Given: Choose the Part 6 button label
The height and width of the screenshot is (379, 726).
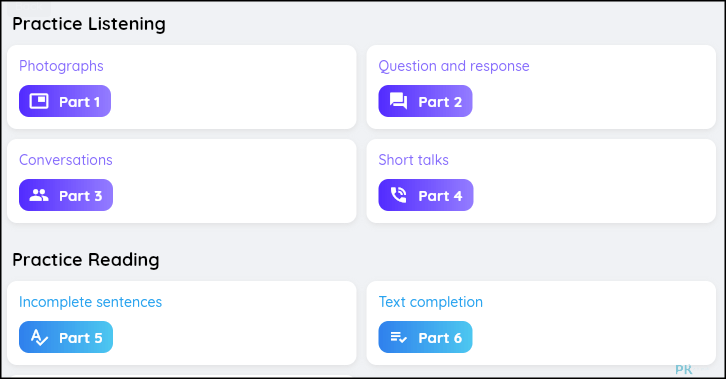Looking at the screenshot, I should click(440, 338).
